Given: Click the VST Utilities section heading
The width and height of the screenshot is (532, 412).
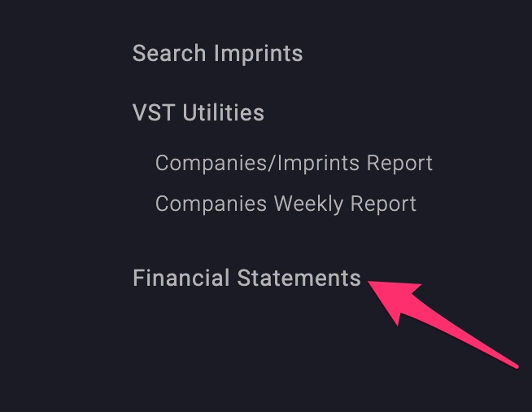Looking at the screenshot, I should [198, 112].
